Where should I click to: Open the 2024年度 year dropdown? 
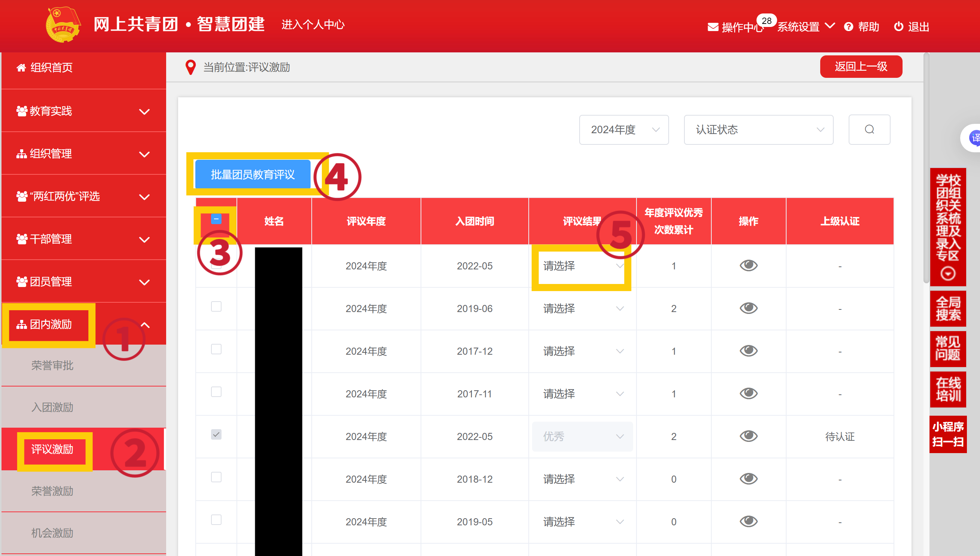[623, 130]
